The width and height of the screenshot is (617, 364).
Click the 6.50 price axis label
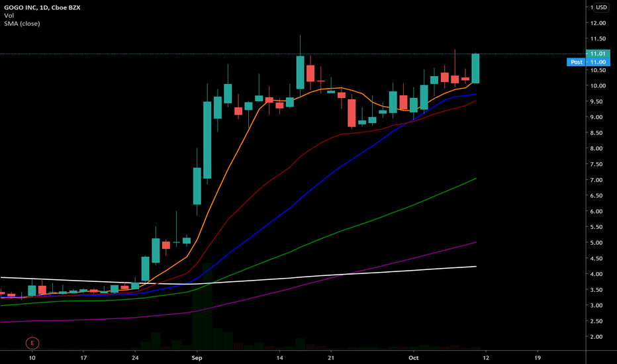[x=596, y=196]
